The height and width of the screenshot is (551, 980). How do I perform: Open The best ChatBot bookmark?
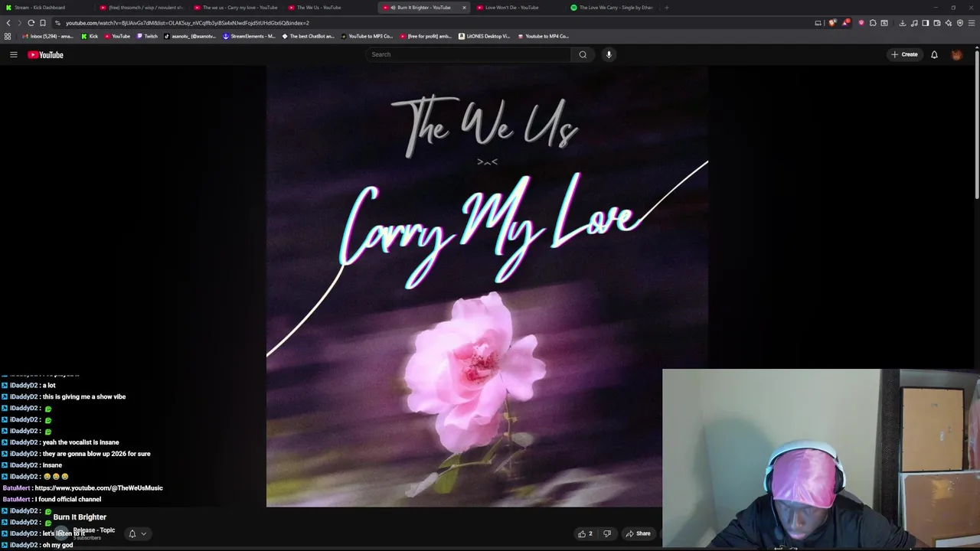click(309, 36)
